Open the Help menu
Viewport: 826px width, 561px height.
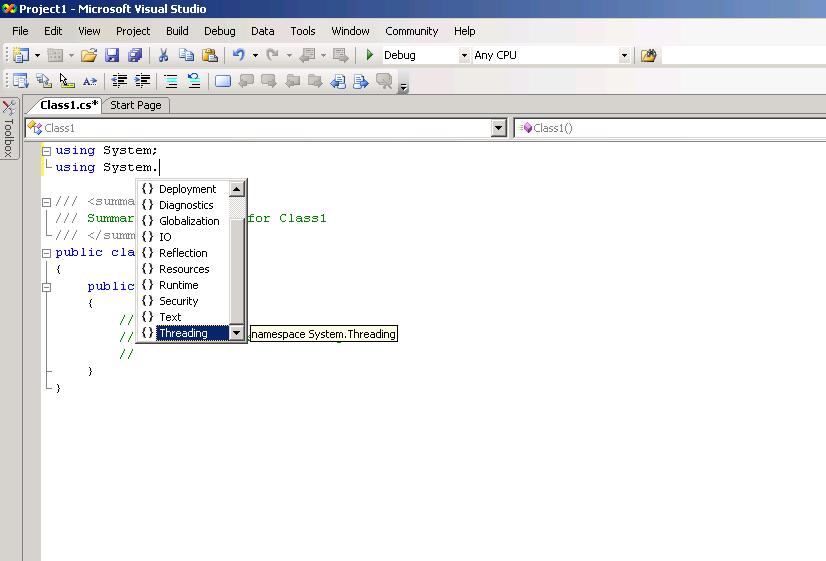coord(465,31)
